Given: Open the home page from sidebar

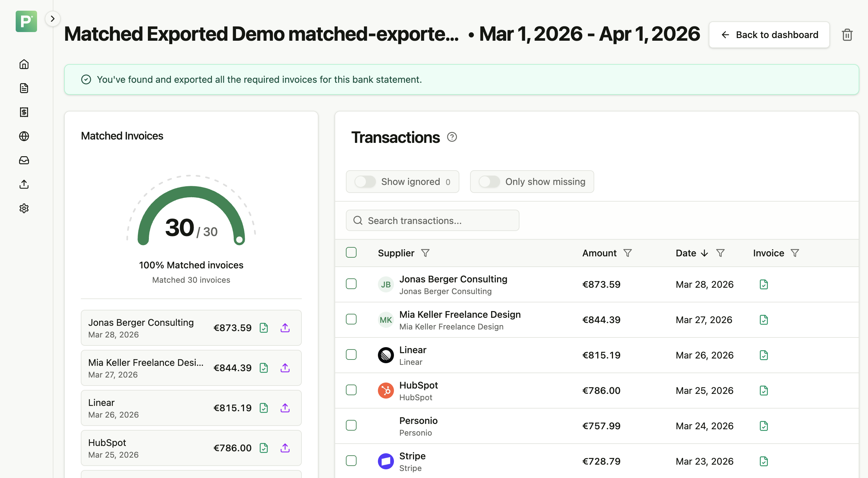Looking at the screenshot, I should pyautogui.click(x=24, y=64).
